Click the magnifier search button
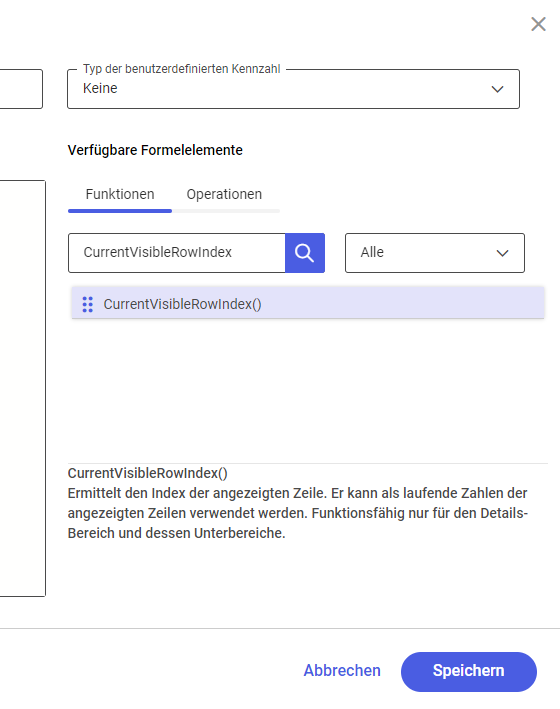The image size is (560, 709). pos(305,253)
